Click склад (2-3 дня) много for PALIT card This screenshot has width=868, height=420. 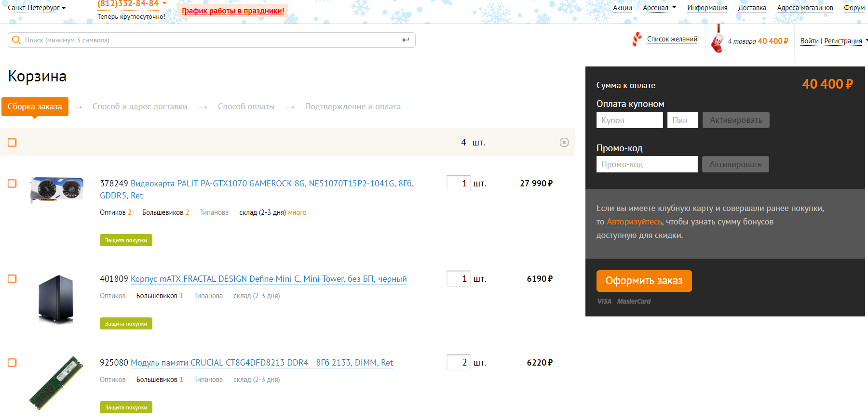coord(272,212)
